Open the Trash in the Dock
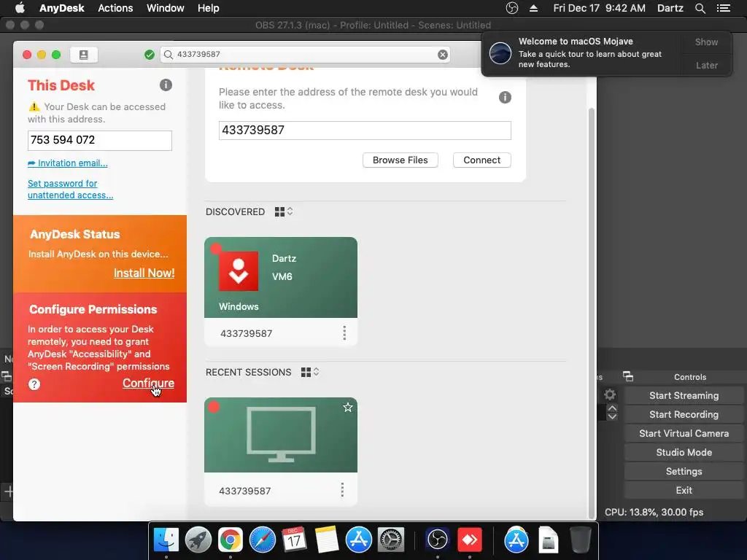The width and height of the screenshot is (747, 560). [580, 540]
